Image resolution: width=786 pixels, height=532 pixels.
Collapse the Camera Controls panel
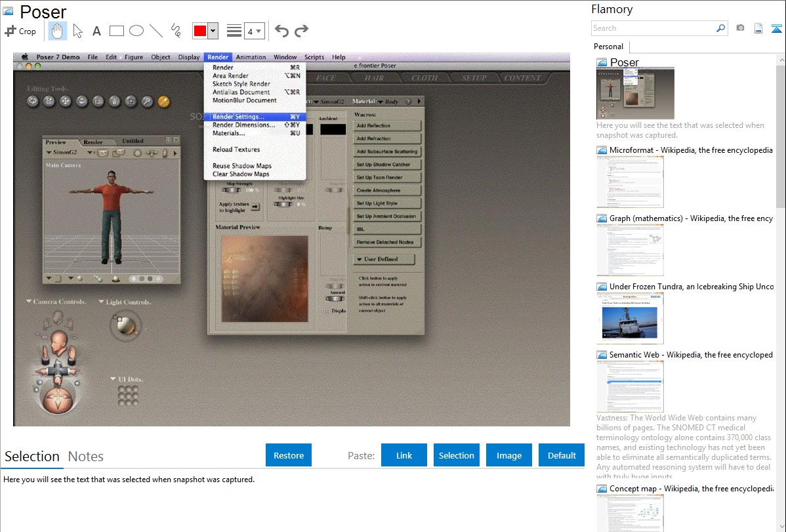pos(29,301)
